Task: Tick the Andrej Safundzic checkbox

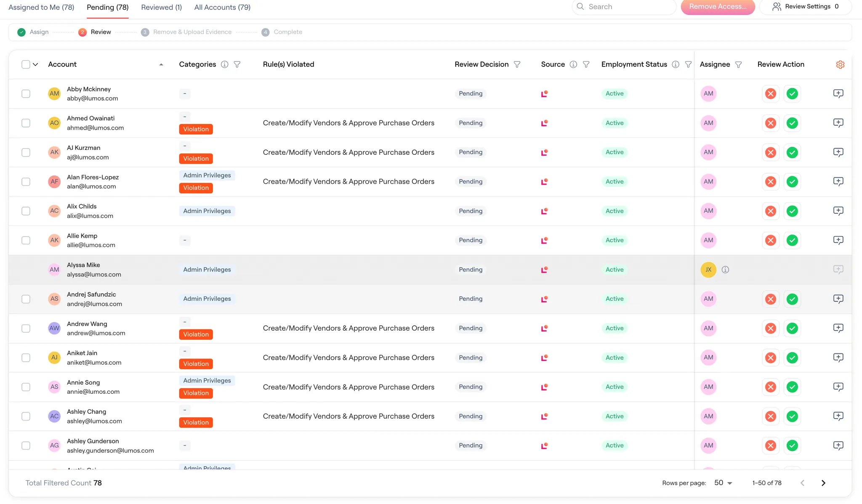Action: point(26,299)
